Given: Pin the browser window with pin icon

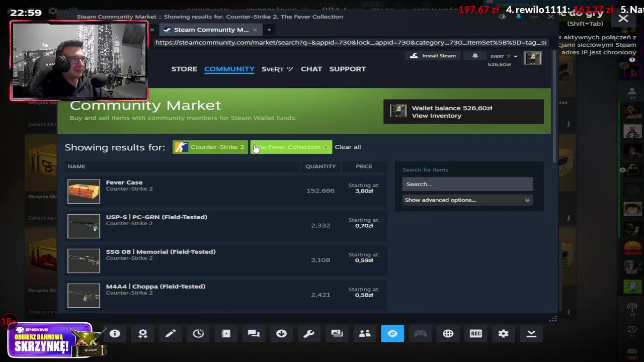Looking at the screenshot, I should tap(518, 17).
